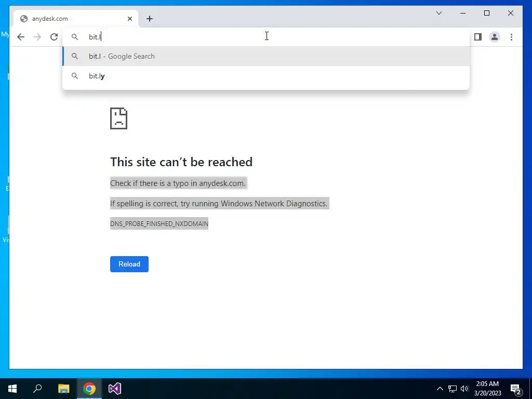Click search icon beside bit.ly suggestion
Screen dimensions: 532x399
[x=75, y=76]
